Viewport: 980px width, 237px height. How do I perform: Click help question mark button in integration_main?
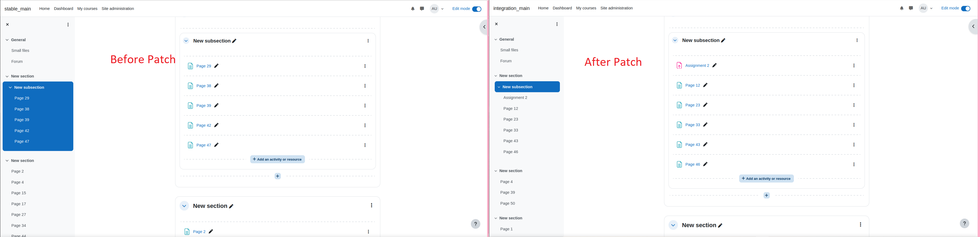964,224
